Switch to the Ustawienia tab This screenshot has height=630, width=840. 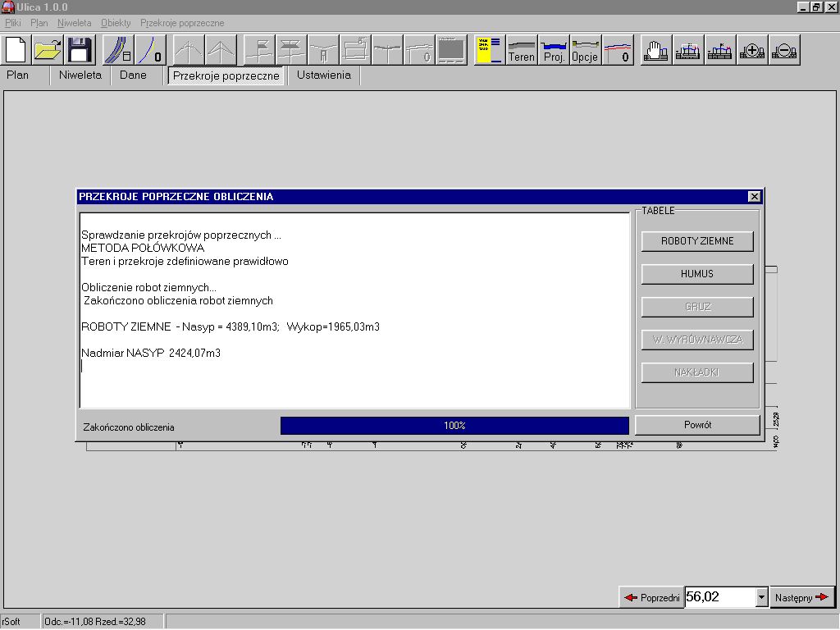coord(323,75)
